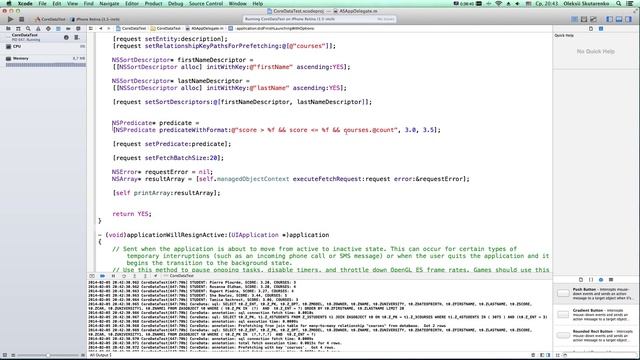Toggle the debug area visibility
The image size is (640, 360).
619,19
